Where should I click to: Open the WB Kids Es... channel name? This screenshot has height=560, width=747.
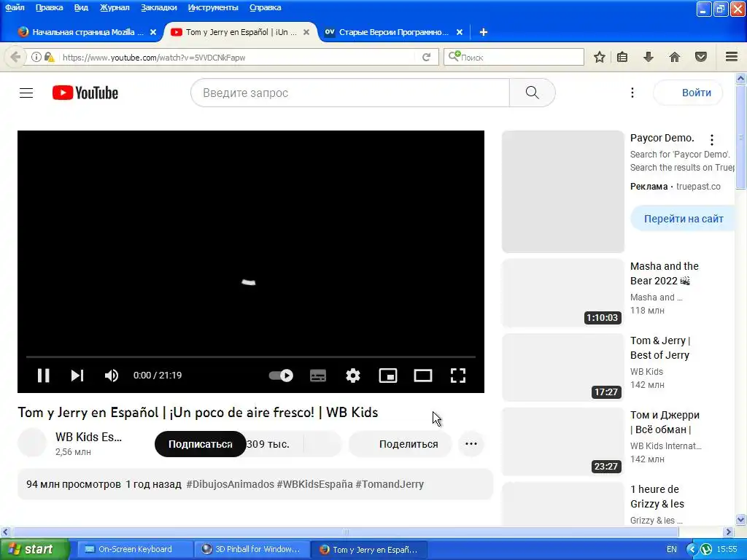[x=88, y=437]
